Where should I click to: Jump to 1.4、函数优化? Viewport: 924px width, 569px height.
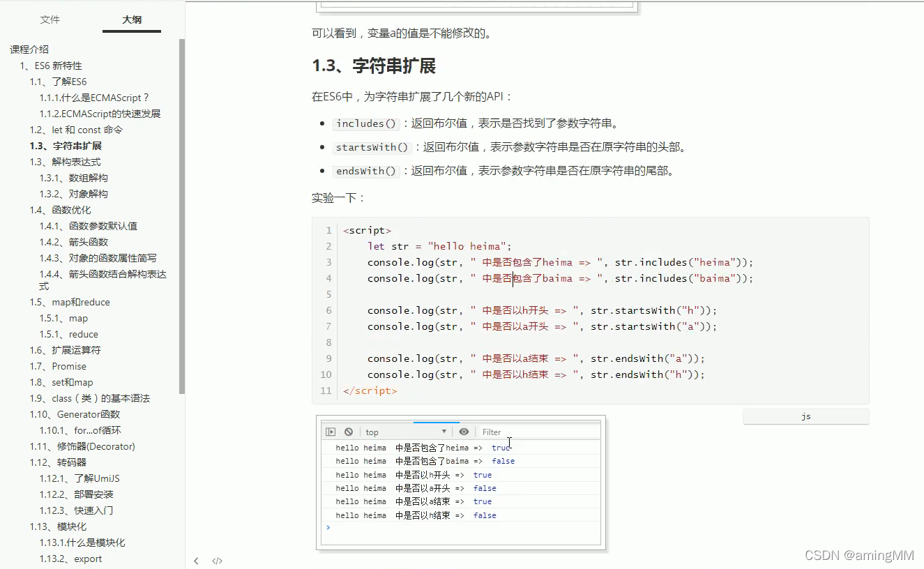(x=61, y=210)
